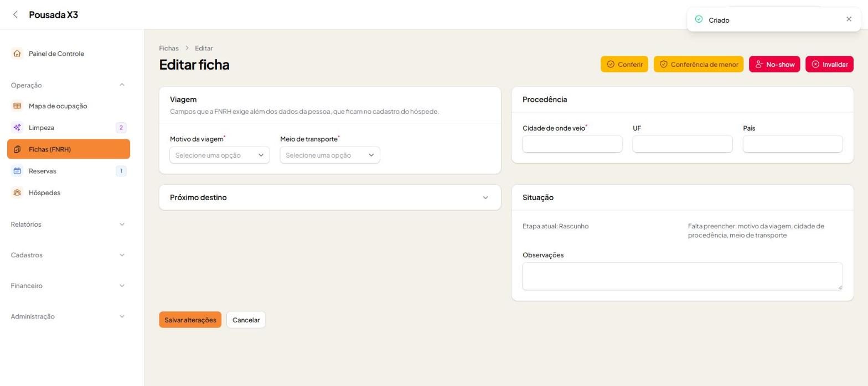Screen dimensions: 868x386
Task: Open Painel de Controle menu item
Action: [x=69, y=54]
